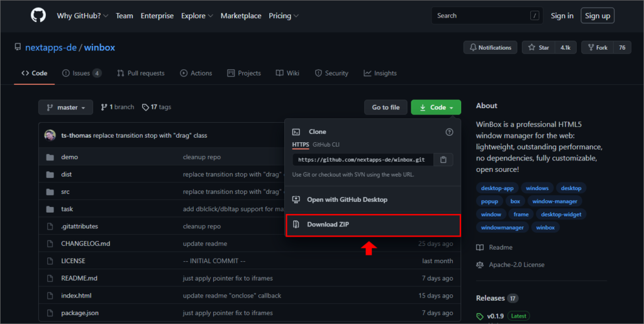Click the dist folder icon
The image size is (644, 324).
click(50, 174)
